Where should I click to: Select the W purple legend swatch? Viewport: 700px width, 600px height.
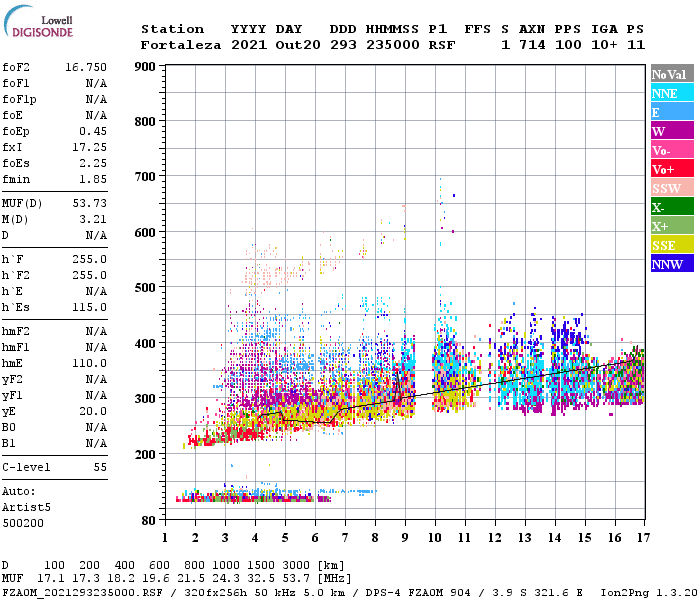point(672,131)
